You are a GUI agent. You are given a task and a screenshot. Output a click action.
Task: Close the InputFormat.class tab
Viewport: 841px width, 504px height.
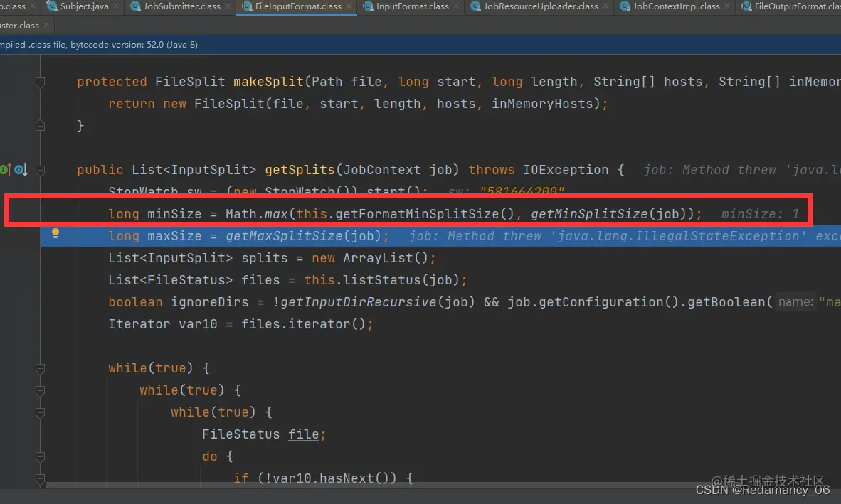coord(456,6)
